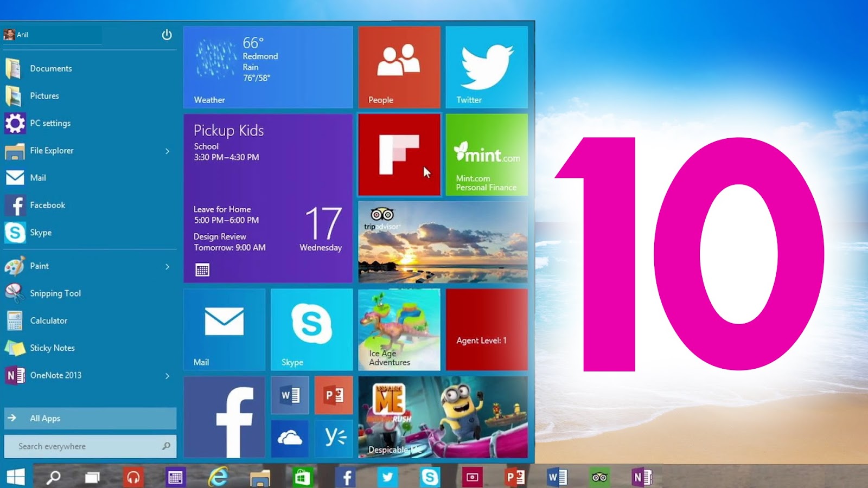Open Internet Explorer from the taskbar

pyautogui.click(x=219, y=476)
